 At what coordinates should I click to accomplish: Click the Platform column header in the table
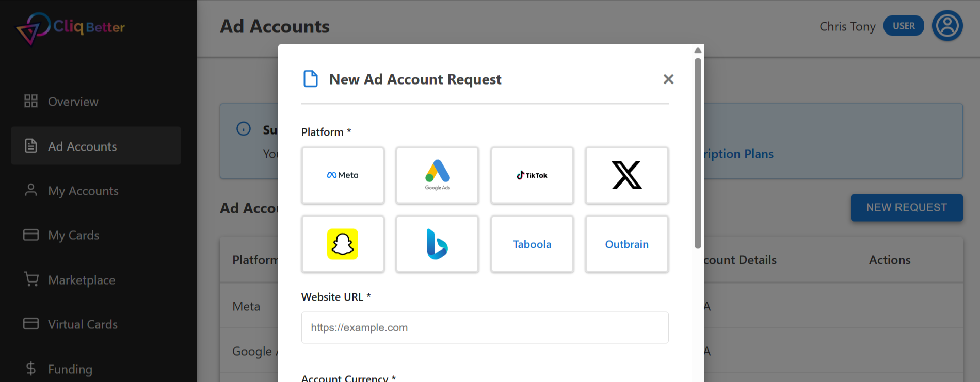pos(255,260)
